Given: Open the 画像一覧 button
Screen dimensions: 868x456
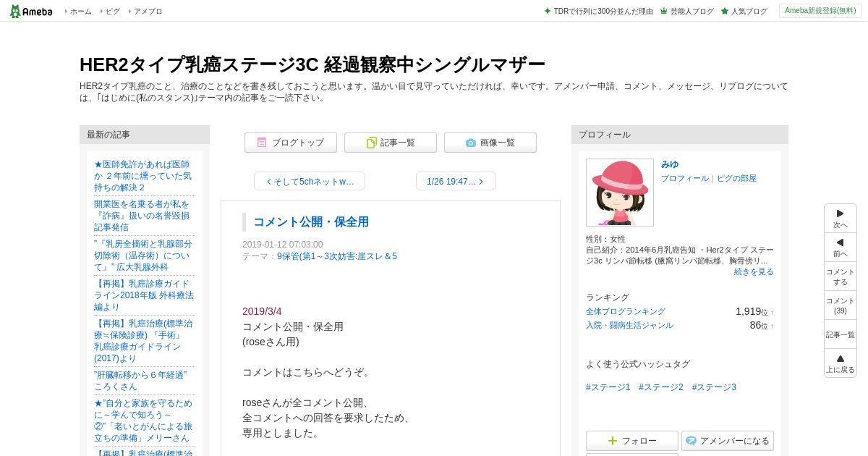Looking at the screenshot, I should pos(490,143).
